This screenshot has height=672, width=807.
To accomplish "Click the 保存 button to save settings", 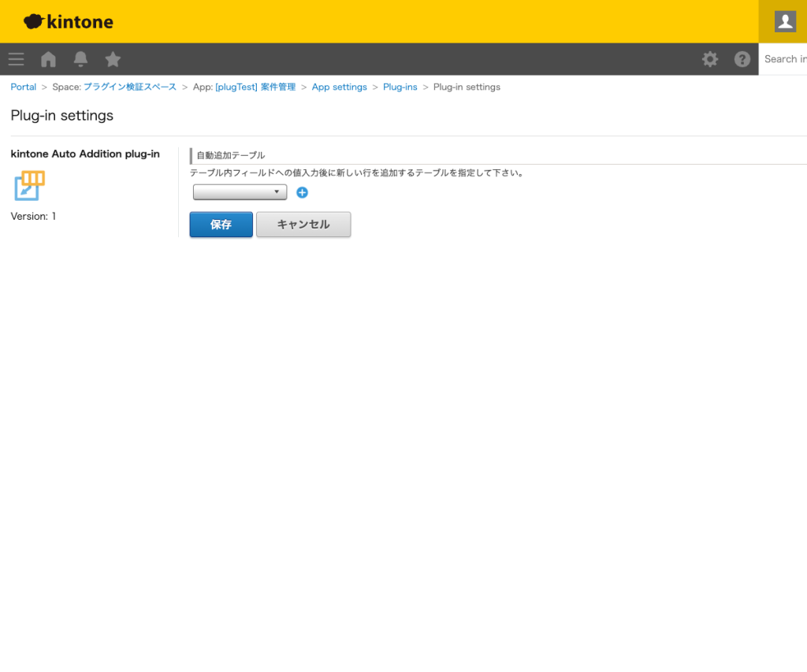I will tap(221, 225).
